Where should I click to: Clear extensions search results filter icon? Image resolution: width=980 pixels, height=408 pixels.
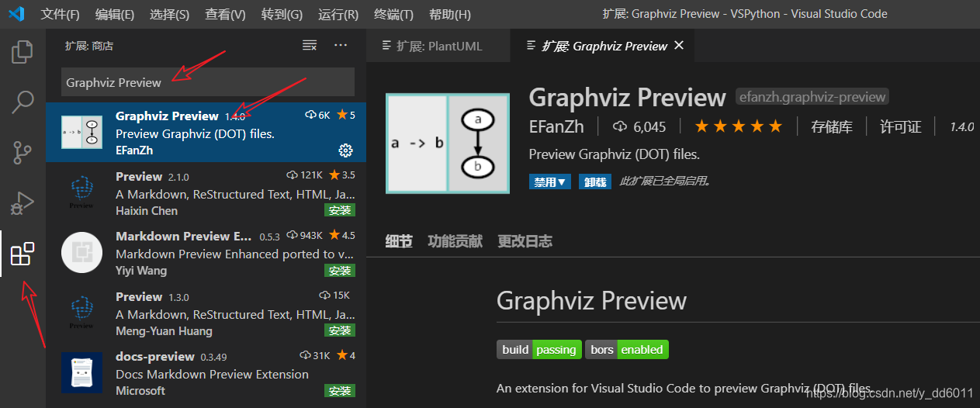click(x=310, y=46)
